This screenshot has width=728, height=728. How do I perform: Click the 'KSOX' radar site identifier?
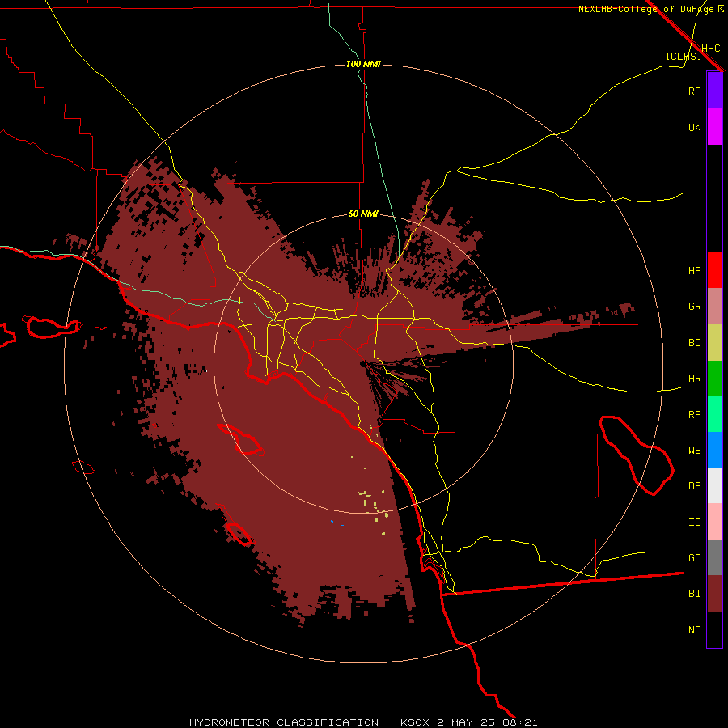(x=416, y=722)
